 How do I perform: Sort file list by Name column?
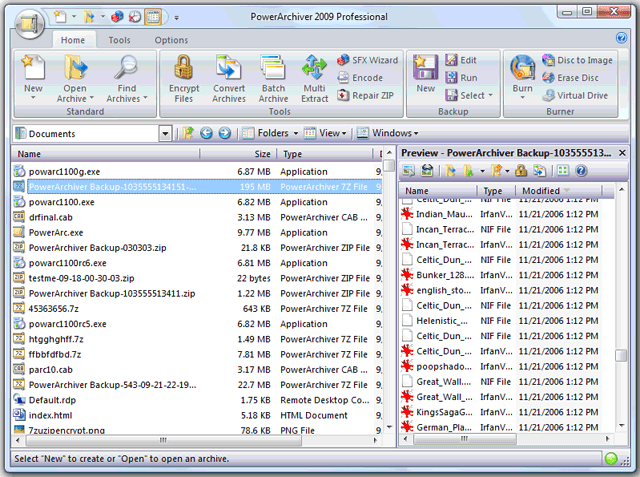coord(106,154)
